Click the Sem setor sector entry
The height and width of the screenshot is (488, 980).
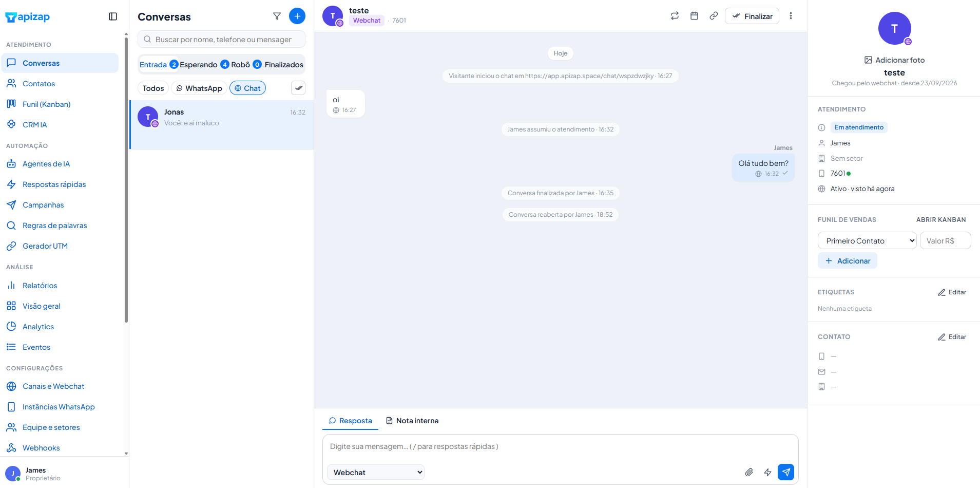[847, 159]
